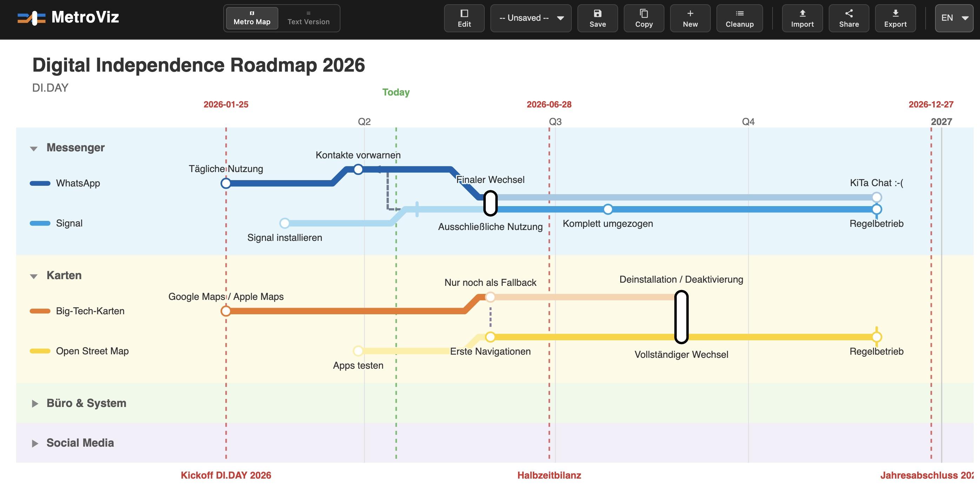Click the Big-Tech-Karten line color swatch
Viewport: 980px width, 493px height.
click(40, 311)
